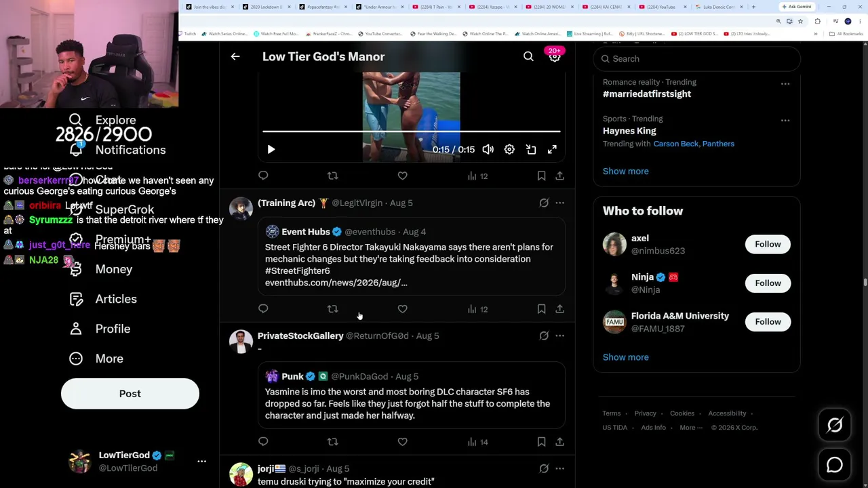Open All Bookmarks folder

click(847, 34)
